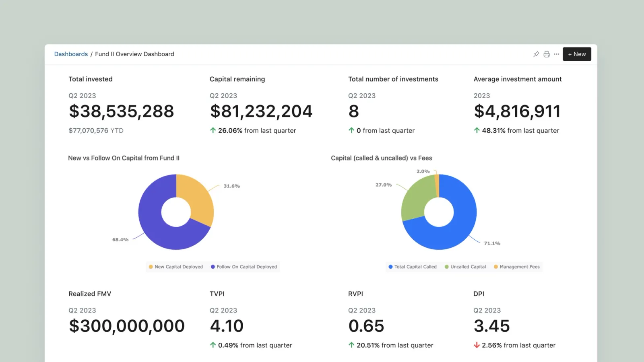Toggle Uncalled Capital legend entry
Viewport: 644px width, 362px height.
point(465,267)
